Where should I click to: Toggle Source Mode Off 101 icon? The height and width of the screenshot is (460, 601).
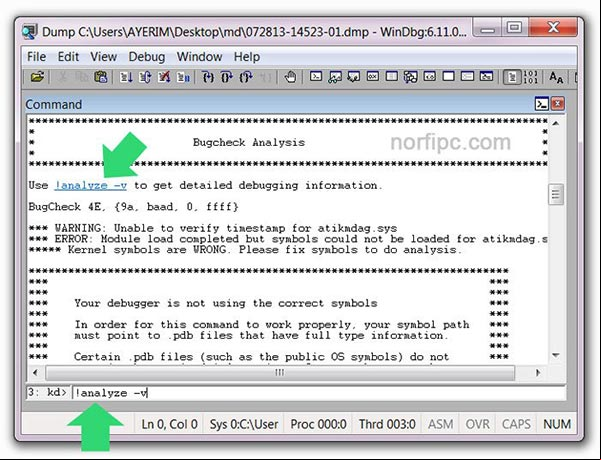coord(530,77)
